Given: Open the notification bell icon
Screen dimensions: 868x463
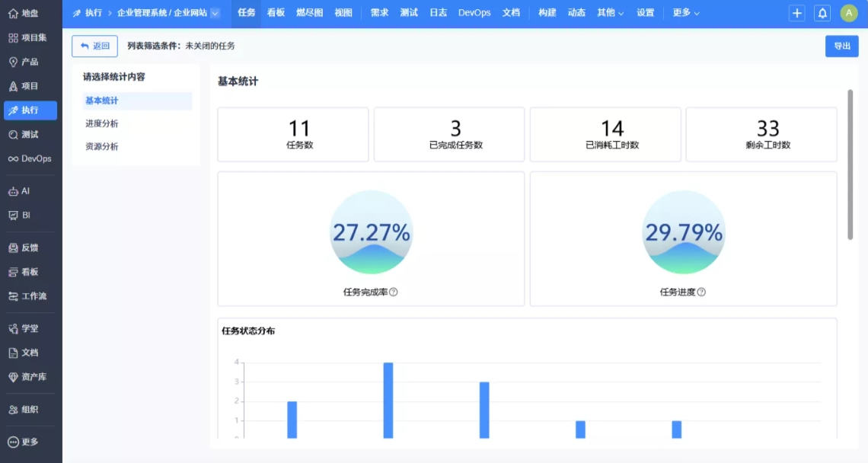Looking at the screenshot, I should 822,13.
